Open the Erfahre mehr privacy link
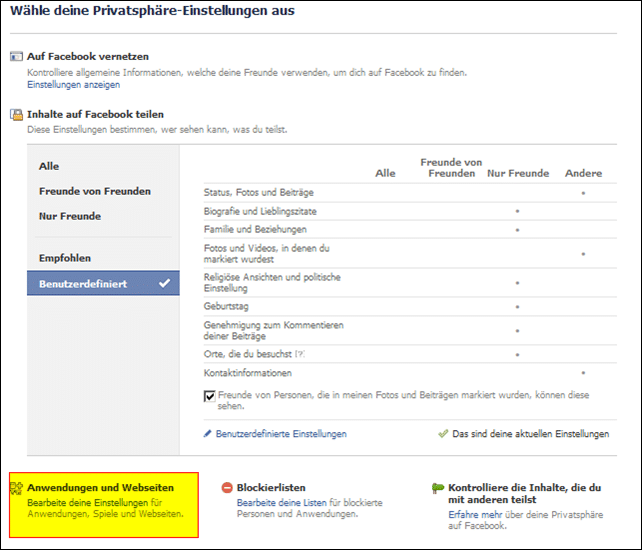 (x=475, y=515)
